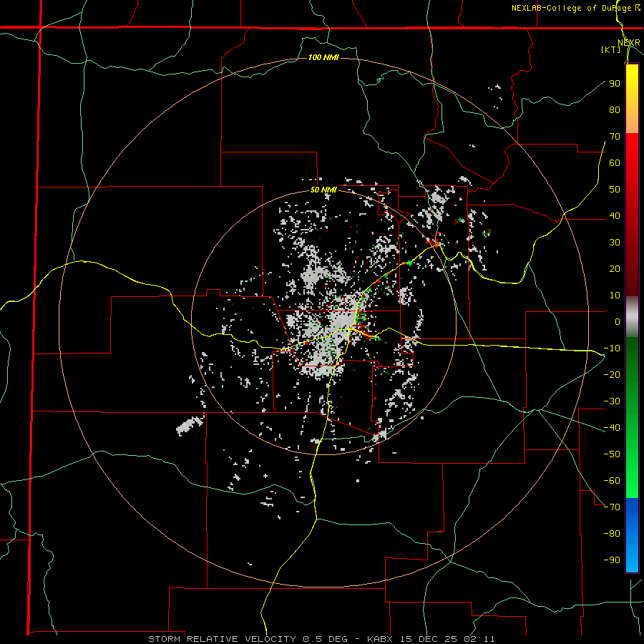Click the 50 NMI range ring label

pyautogui.click(x=323, y=190)
